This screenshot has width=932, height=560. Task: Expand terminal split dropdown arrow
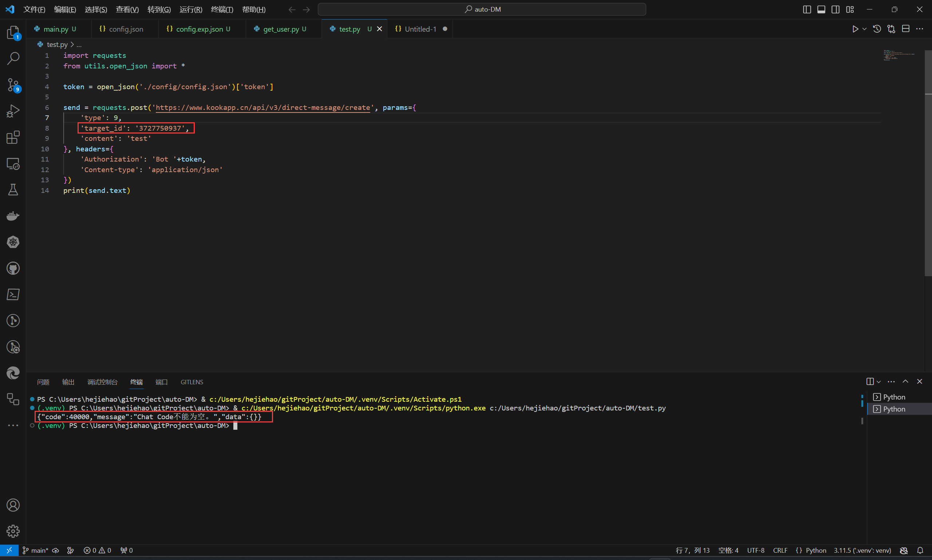[x=879, y=382]
